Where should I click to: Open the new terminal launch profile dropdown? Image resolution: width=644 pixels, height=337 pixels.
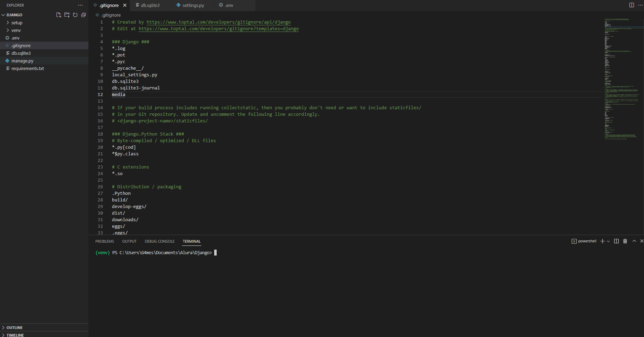click(608, 241)
